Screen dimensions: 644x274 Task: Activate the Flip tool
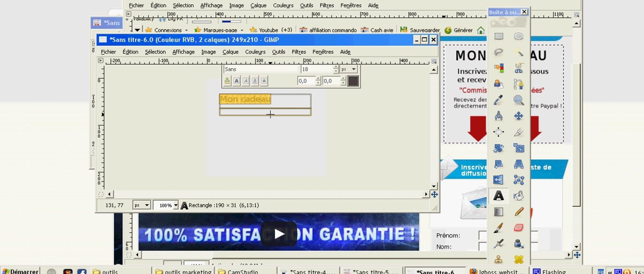[x=498, y=180]
